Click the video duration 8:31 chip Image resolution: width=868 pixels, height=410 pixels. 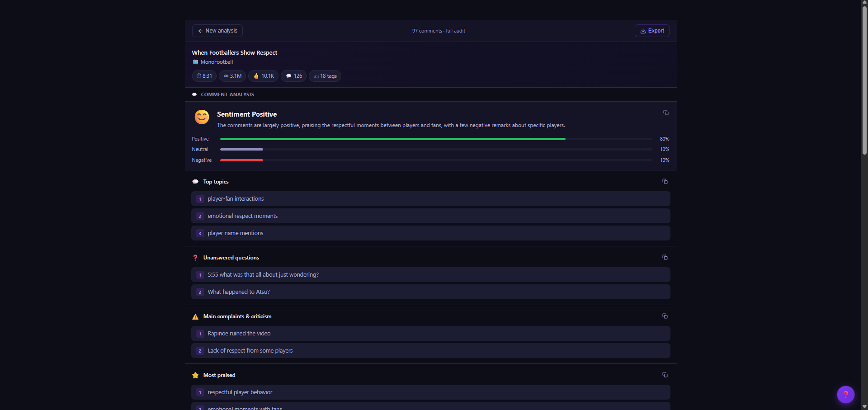204,76
